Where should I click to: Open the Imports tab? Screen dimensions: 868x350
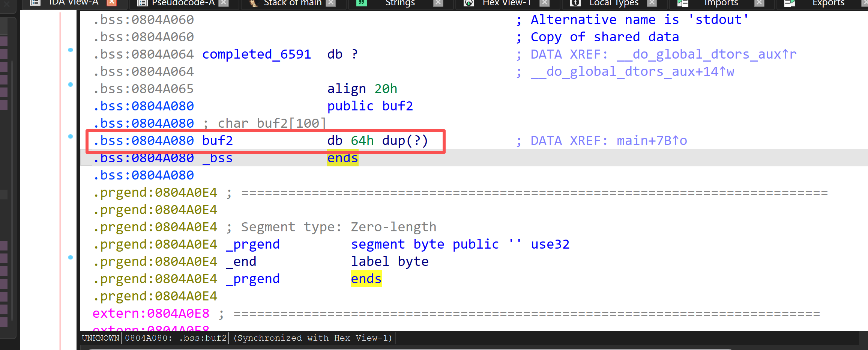[721, 3]
